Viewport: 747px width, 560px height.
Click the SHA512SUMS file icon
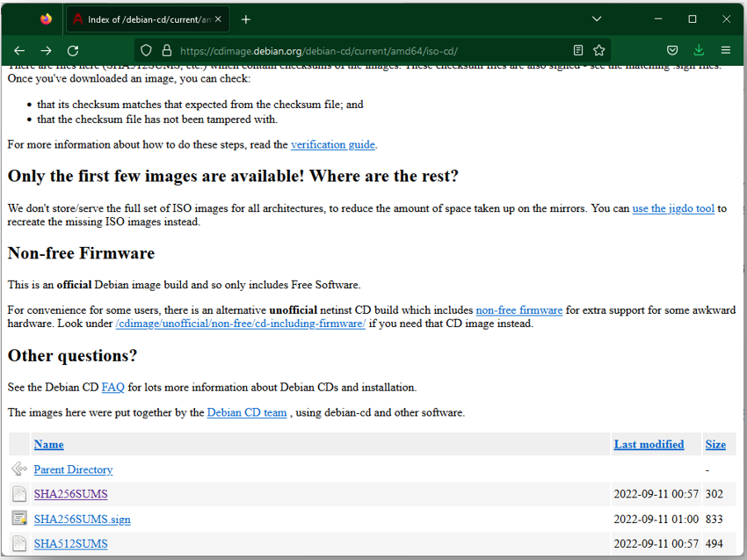point(19,544)
